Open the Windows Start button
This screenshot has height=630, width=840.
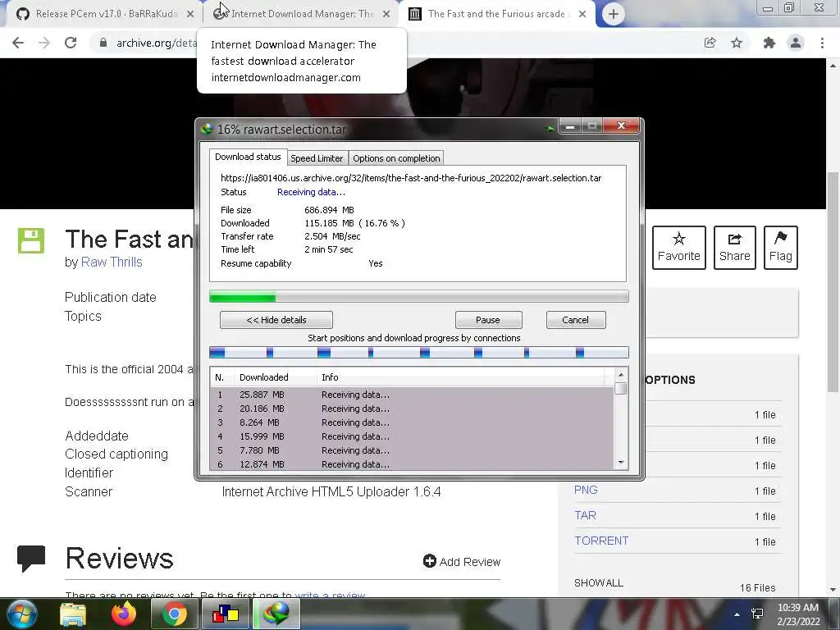(22, 614)
